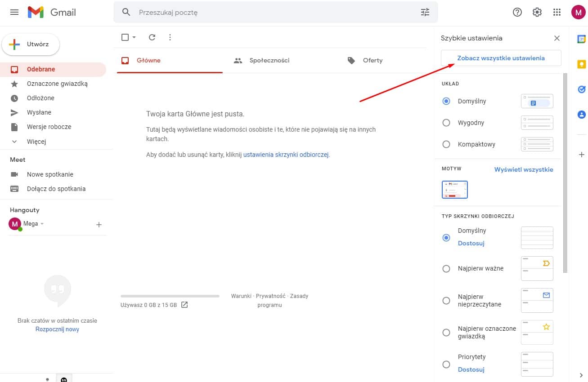Click ustawienia skrzynki odbiorczej link

coord(286,155)
